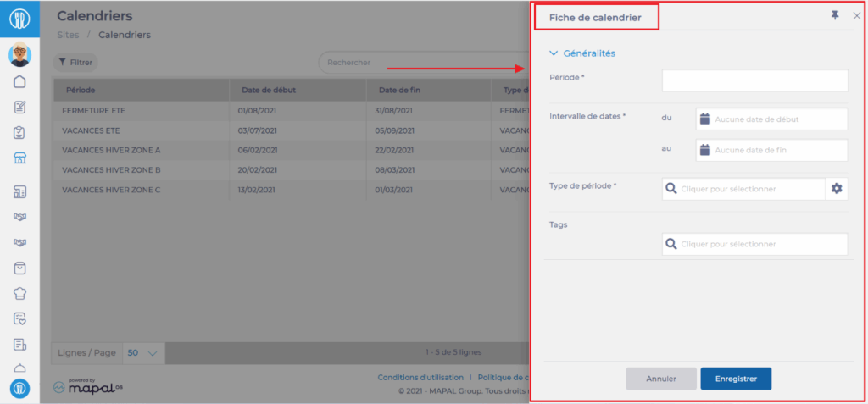This screenshot has height=404, width=868.
Task: Open the Lignes / Page dropdown
Action: pos(143,352)
